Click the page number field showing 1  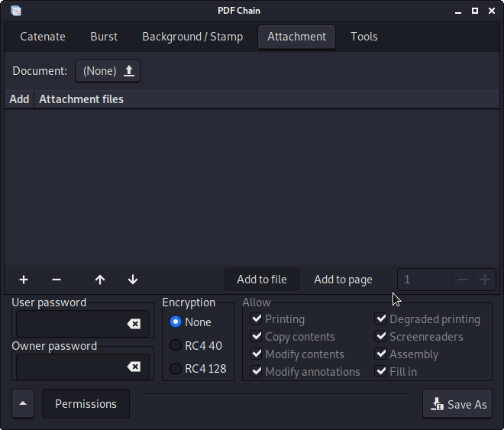click(x=425, y=280)
